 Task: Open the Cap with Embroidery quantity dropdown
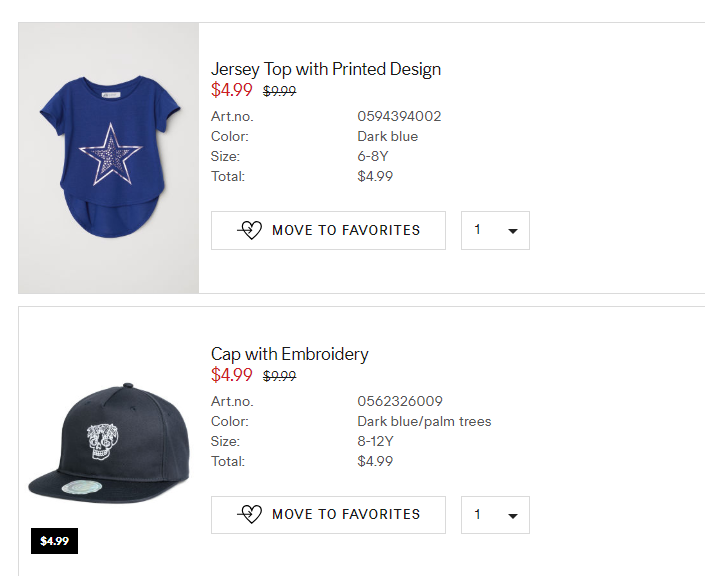coord(495,515)
